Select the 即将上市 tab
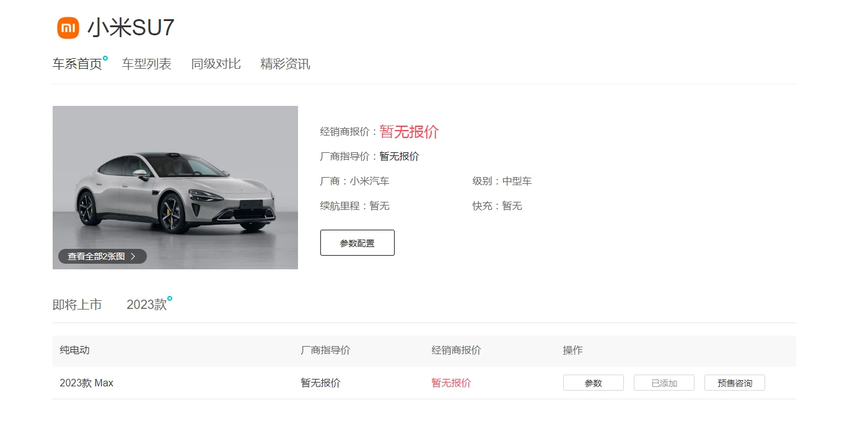868x421 pixels. click(77, 305)
